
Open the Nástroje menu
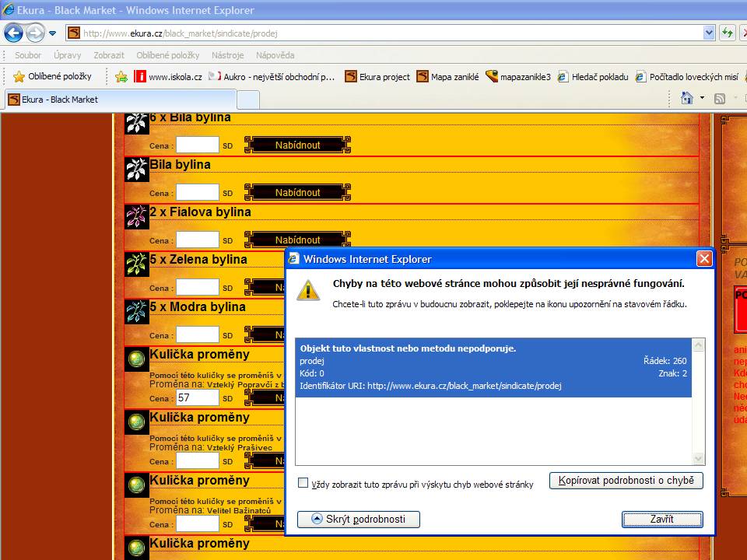coord(227,55)
